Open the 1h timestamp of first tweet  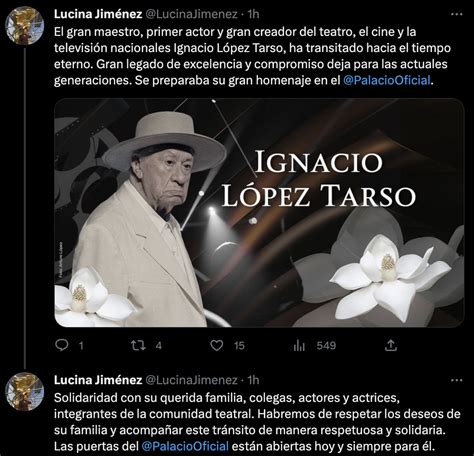coord(253,14)
